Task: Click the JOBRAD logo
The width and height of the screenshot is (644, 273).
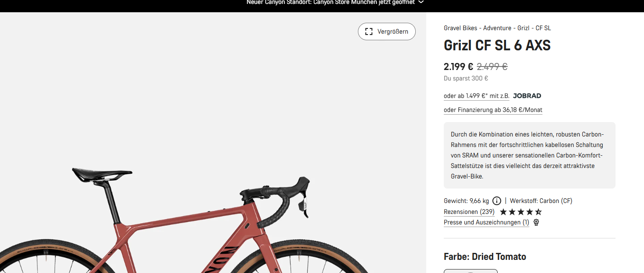Action: tap(527, 96)
